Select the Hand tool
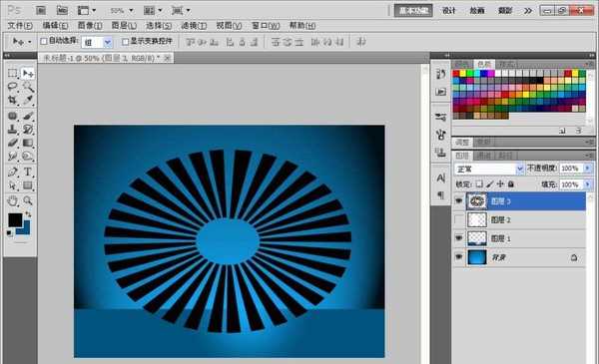The width and height of the screenshot is (599, 364). pyautogui.click(x=13, y=200)
